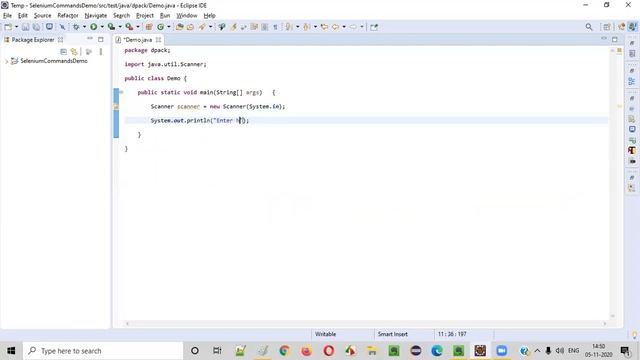The height and width of the screenshot is (360, 640).
Task: Click the External Tools run icon
Action: click(x=129, y=27)
